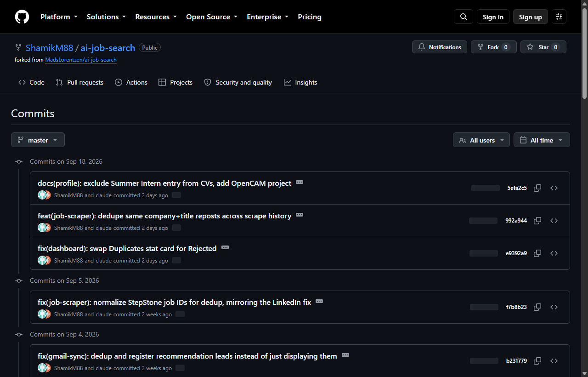Screen dimensions: 588x377
Task: Expand description of dedupe reposts commit
Action: pyautogui.click(x=300, y=215)
